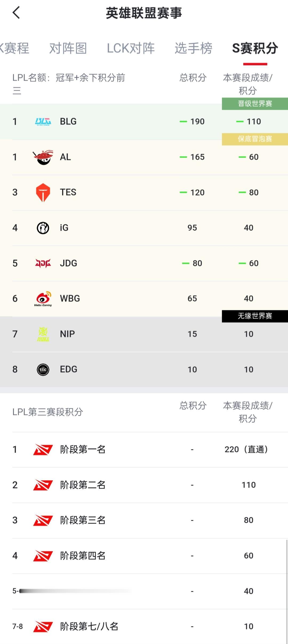Viewport: 288px width, 644px height.
Task: Tap the NIP team logo
Action: (43, 334)
